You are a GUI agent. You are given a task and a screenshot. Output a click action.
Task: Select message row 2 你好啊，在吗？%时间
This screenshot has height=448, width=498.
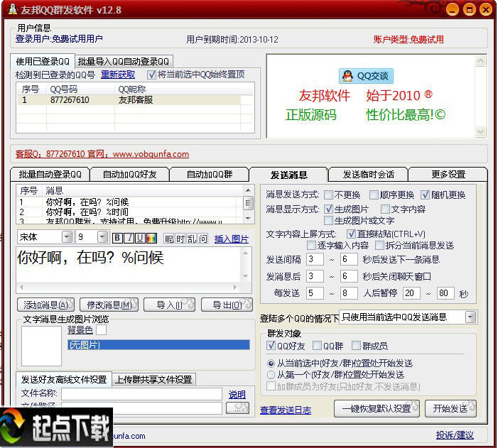[127, 212]
